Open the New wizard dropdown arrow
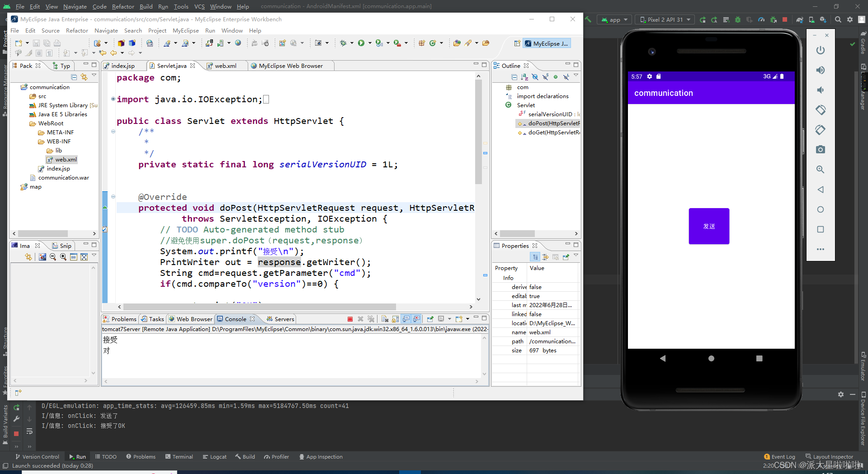 27,43
